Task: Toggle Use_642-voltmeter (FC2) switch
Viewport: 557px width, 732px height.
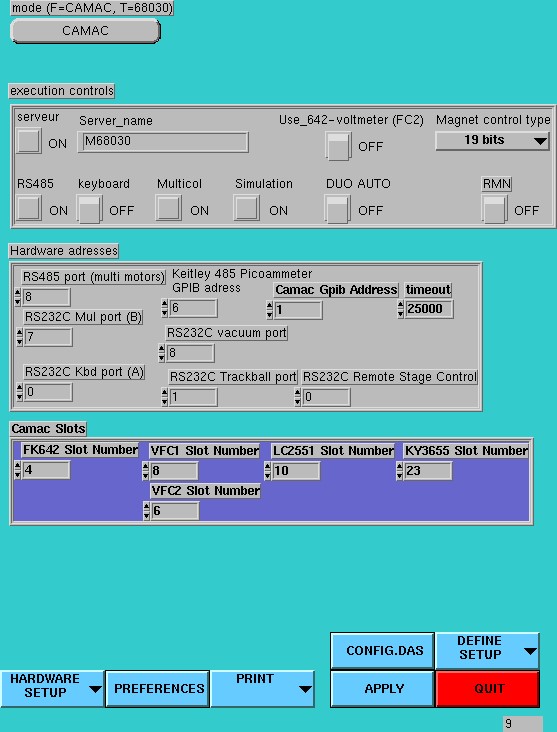Action: pyautogui.click(x=338, y=146)
